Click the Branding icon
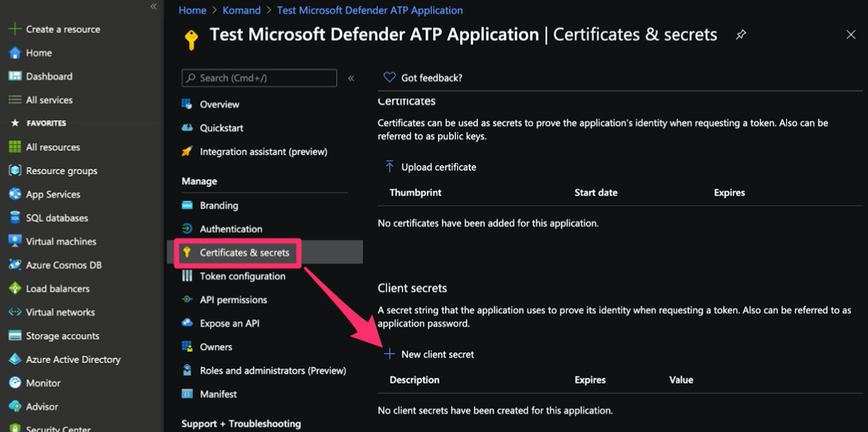This screenshot has width=868, height=432. [187, 205]
